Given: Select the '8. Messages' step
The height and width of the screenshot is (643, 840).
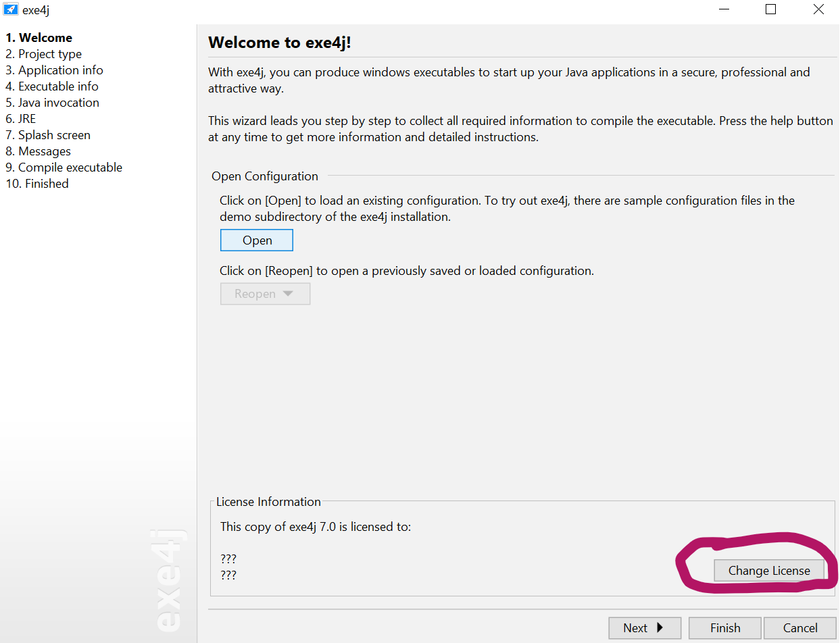Looking at the screenshot, I should click(x=39, y=151).
